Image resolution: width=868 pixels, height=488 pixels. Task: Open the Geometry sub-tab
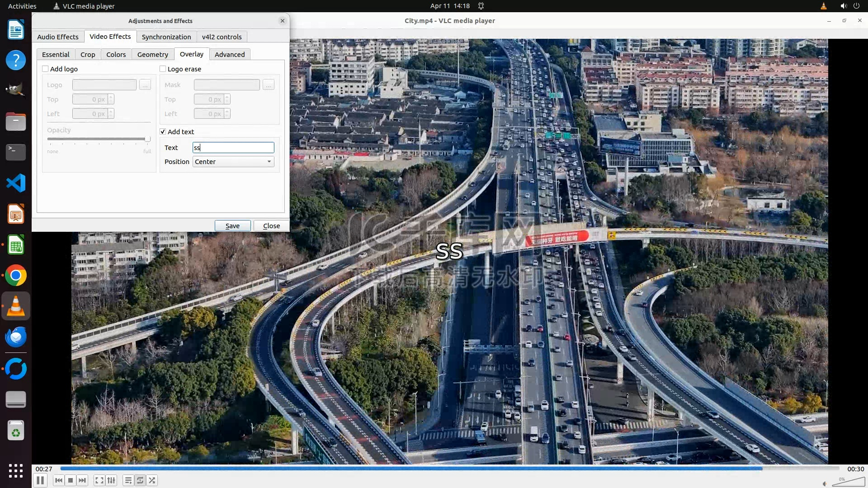152,54
